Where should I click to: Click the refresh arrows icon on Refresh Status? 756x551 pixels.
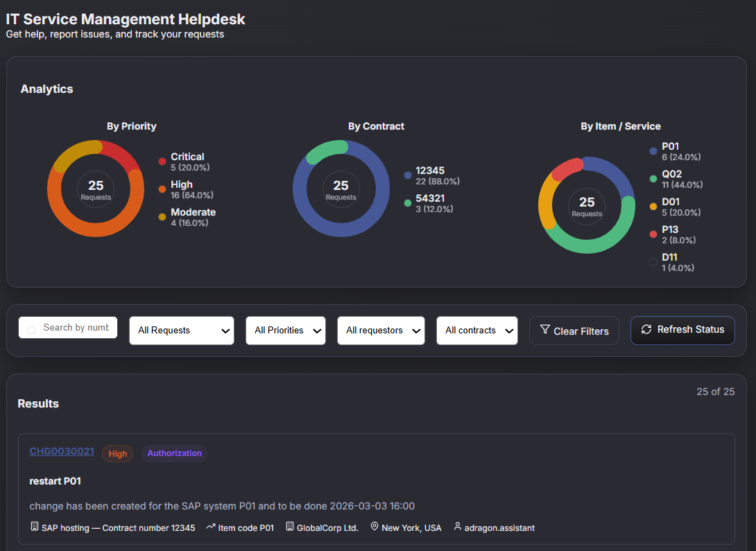(x=647, y=331)
